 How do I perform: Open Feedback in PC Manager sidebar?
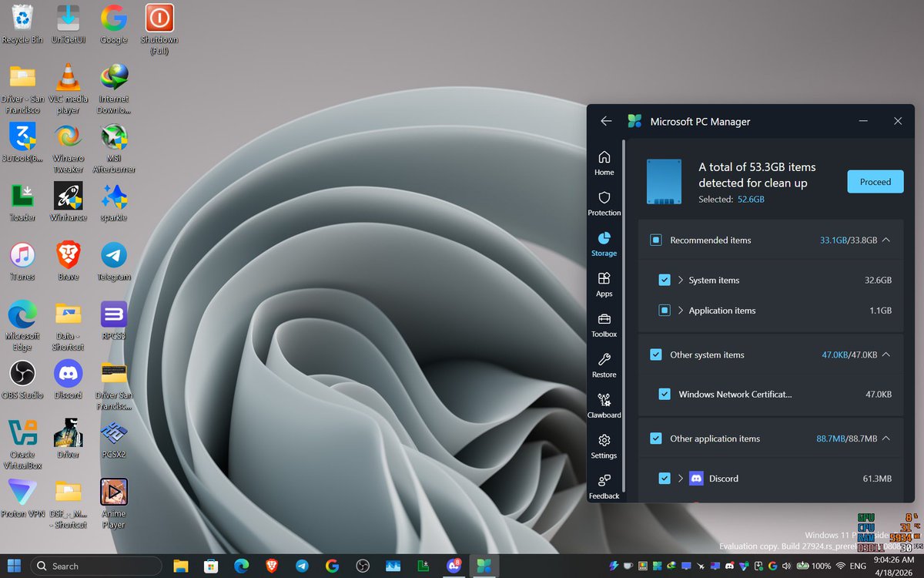tap(604, 486)
